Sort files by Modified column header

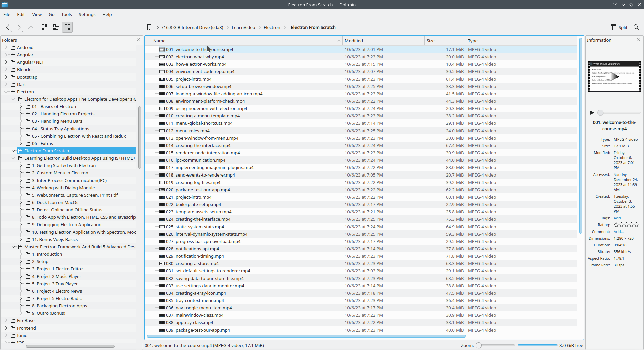pyautogui.click(x=383, y=41)
